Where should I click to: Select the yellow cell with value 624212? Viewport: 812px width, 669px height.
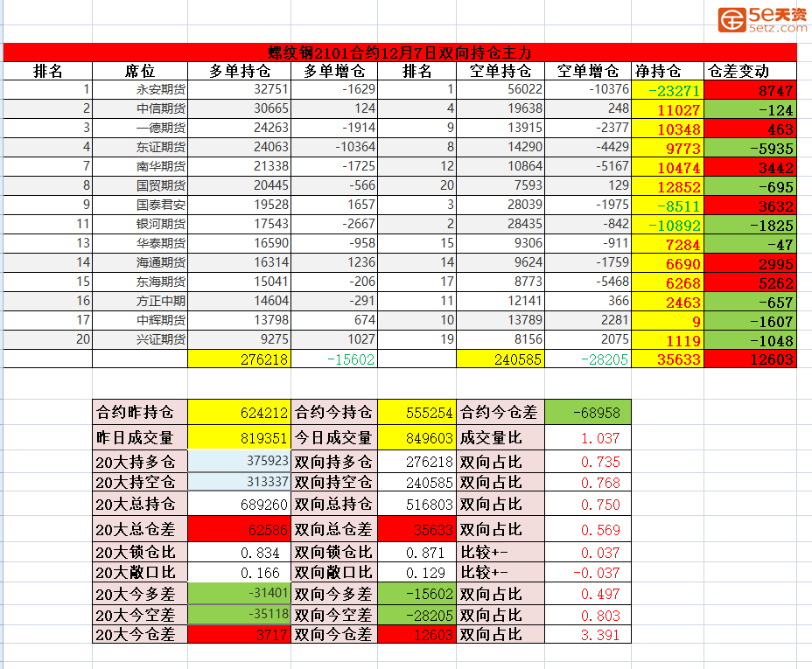[x=239, y=412]
